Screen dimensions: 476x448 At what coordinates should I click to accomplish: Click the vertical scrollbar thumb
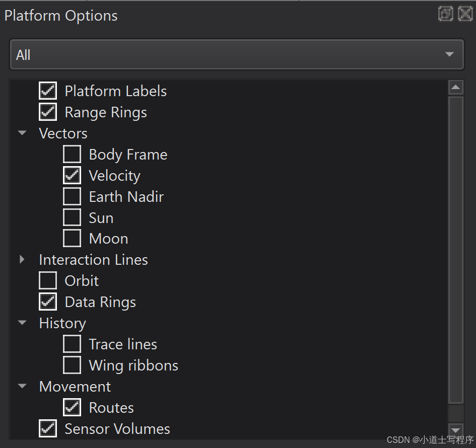point(456,250)
